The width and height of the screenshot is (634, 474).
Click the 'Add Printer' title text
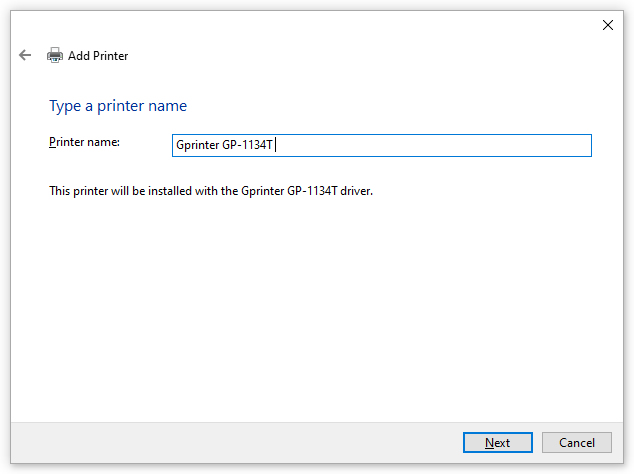(x=98, y=56)
